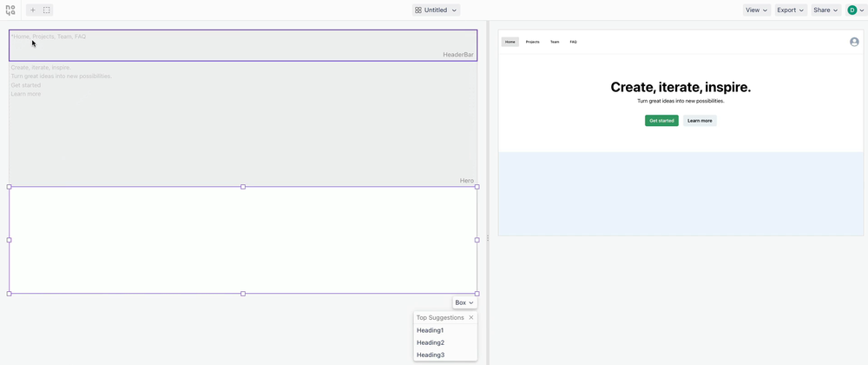Viewport: 868px width, 365px height.
Task: Select the Hero block in the canvas
Action: tap(243, 123)
